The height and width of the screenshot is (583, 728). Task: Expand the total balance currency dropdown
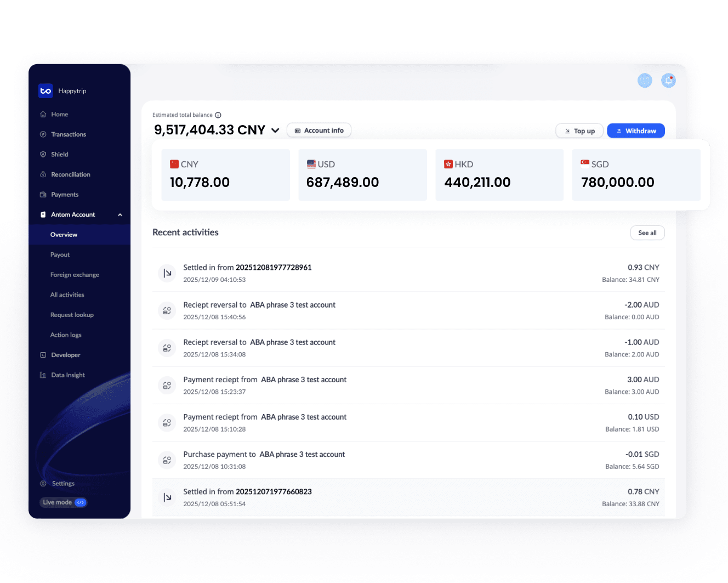275,131
